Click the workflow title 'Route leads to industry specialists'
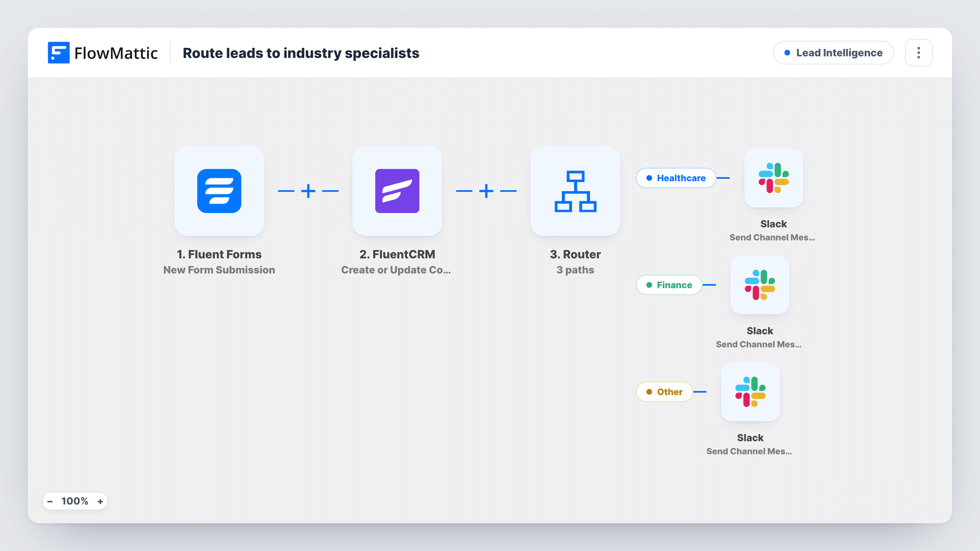 pos(301,53)
